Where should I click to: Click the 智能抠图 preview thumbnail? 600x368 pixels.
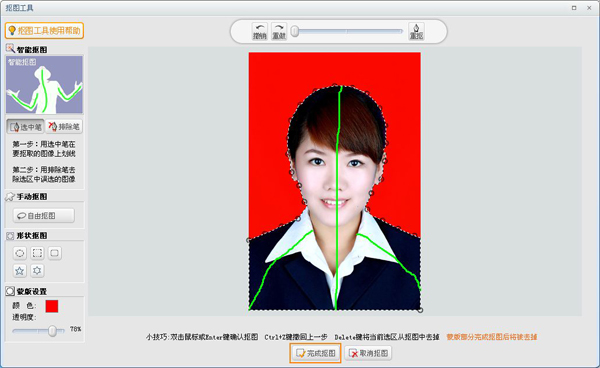44,85
